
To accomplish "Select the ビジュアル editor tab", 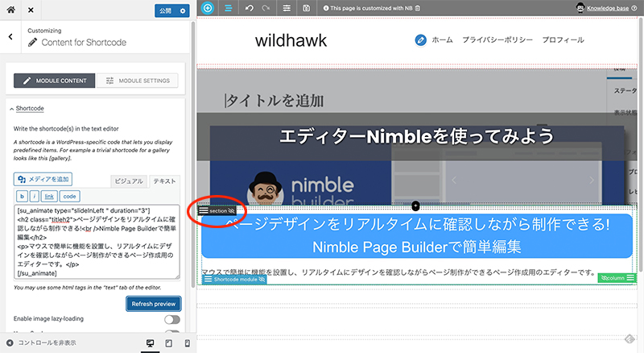I will [127, 181].
